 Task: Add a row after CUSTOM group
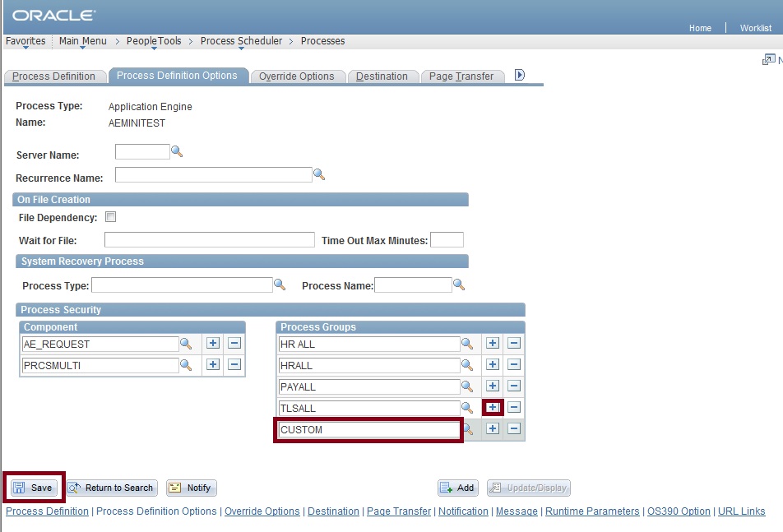[x=493, y=428]
